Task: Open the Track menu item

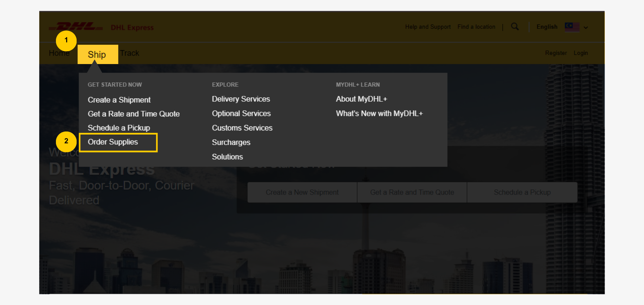Action: click(x=129, y=53)
